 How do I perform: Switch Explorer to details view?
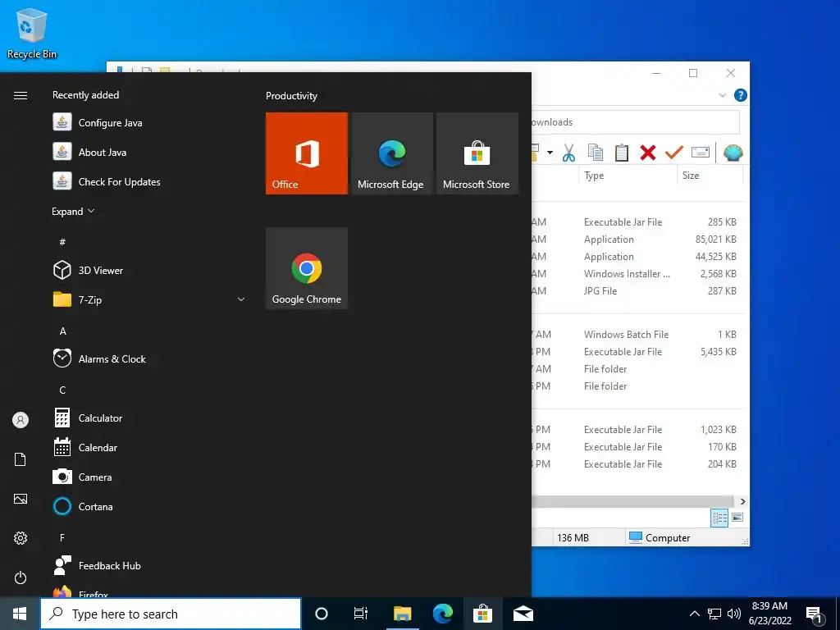(x=719, y=518)
